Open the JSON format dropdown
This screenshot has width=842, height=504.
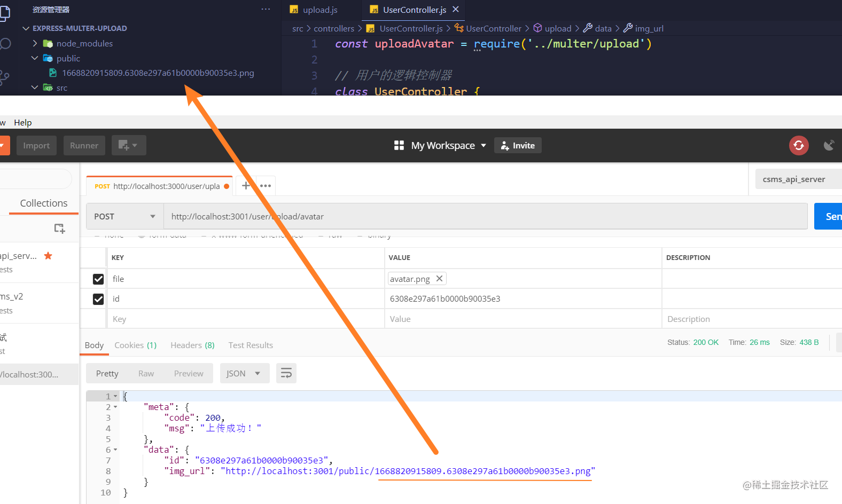tap(244, 373)
